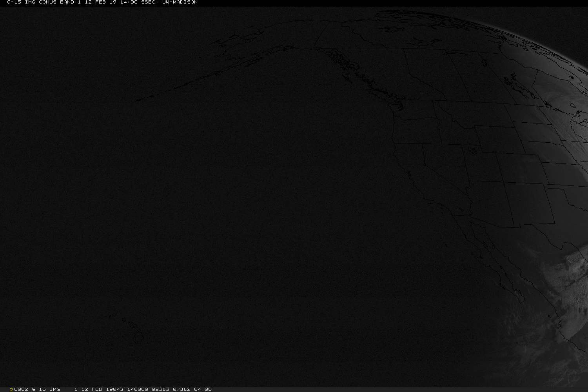Click the 'SSEC:' label in the header
This screenshot has width=588, height=392.
click(150, 2)
